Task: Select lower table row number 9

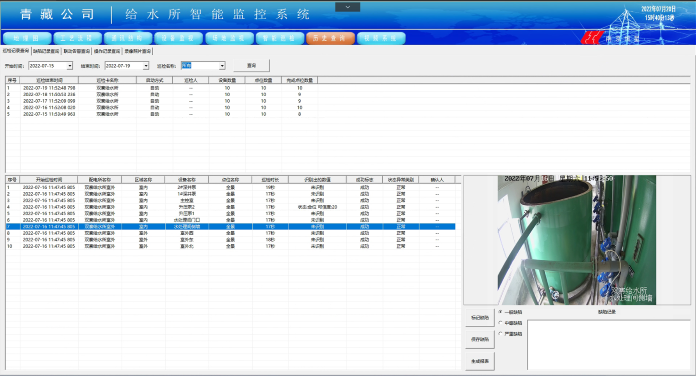Action: [230, 239]
